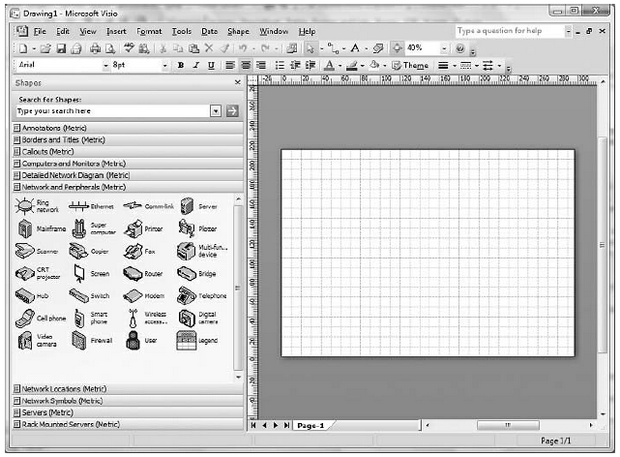The height and width of the screenshot is (457, 620).
Task: Click the green search arrow button
Action: click(232, 110)
